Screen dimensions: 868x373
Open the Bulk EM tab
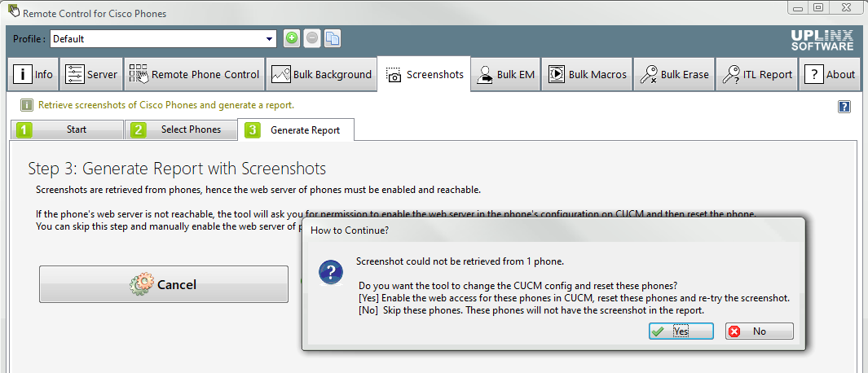506,74
